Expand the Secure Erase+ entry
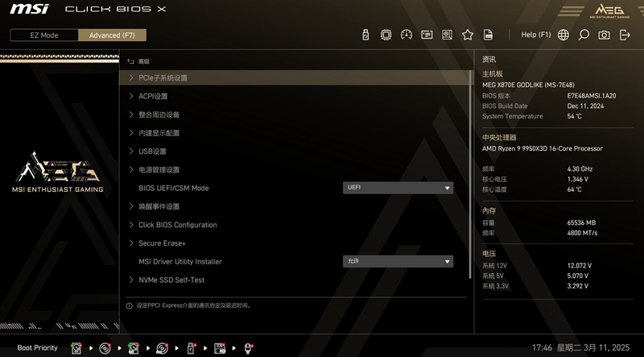 point(162,243)
